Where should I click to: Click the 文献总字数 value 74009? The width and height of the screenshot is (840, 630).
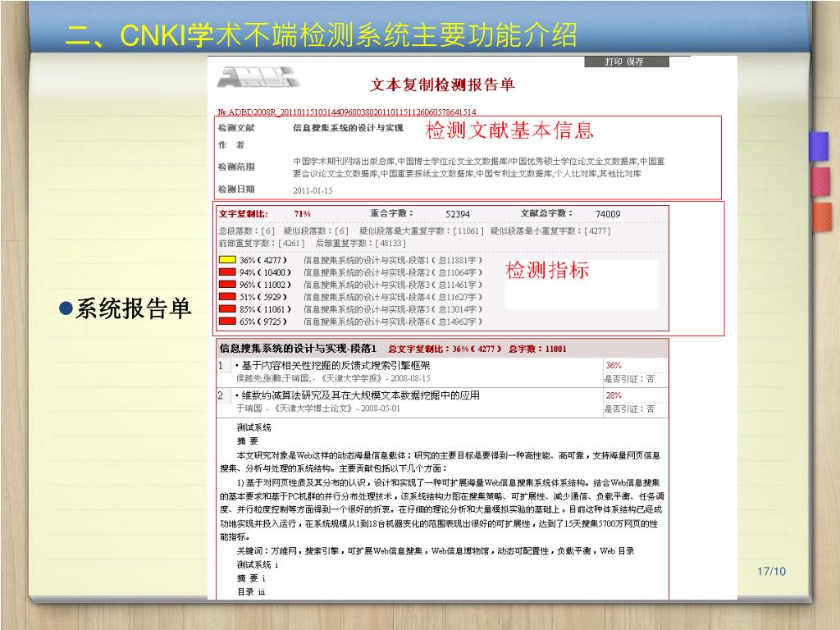pyautogui.click(x=608, y=214)
